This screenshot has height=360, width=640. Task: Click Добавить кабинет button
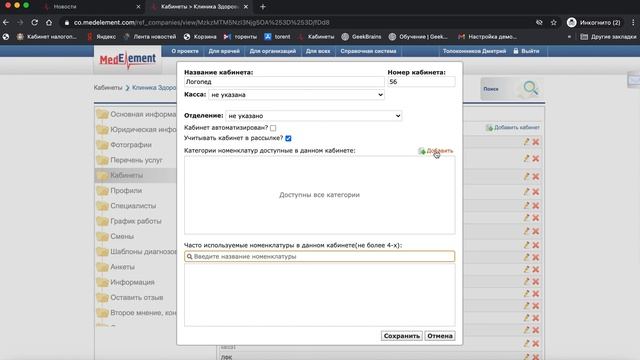tap(513, 128)
